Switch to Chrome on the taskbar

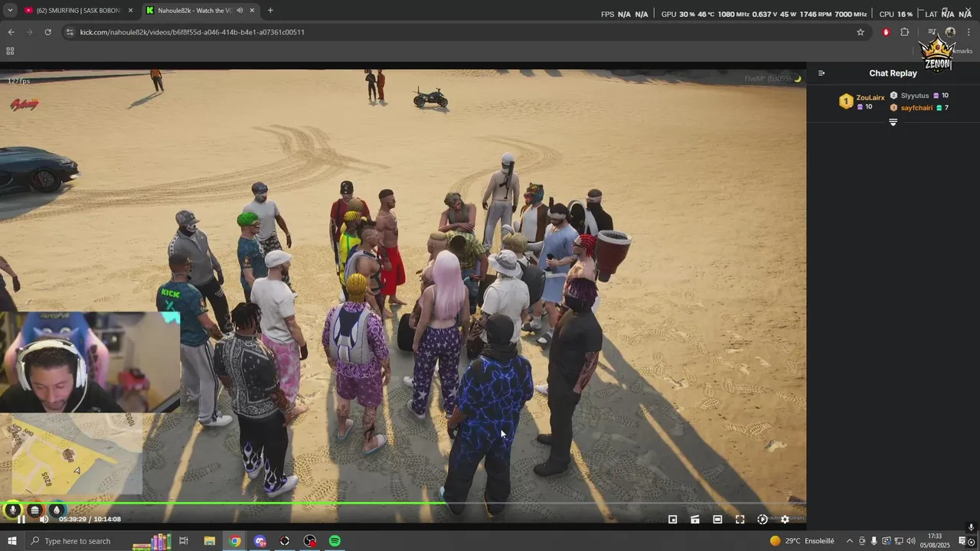coord(235,541)
